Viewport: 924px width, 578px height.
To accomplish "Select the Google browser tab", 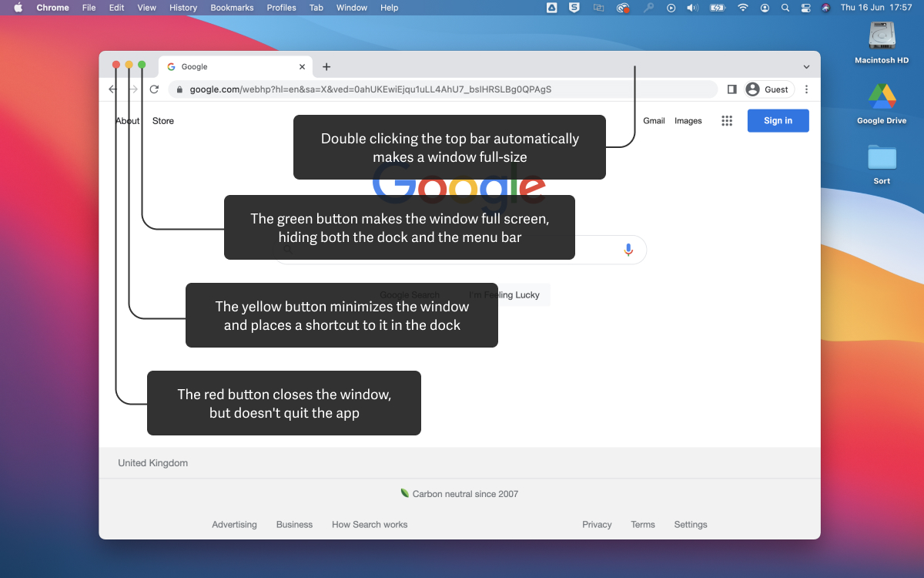I will [235, 67].
